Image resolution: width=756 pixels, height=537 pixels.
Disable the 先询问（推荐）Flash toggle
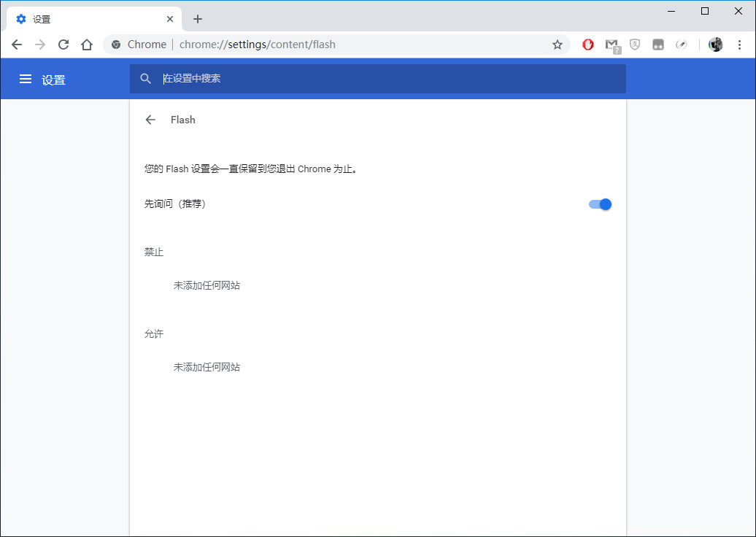(600, 204)
